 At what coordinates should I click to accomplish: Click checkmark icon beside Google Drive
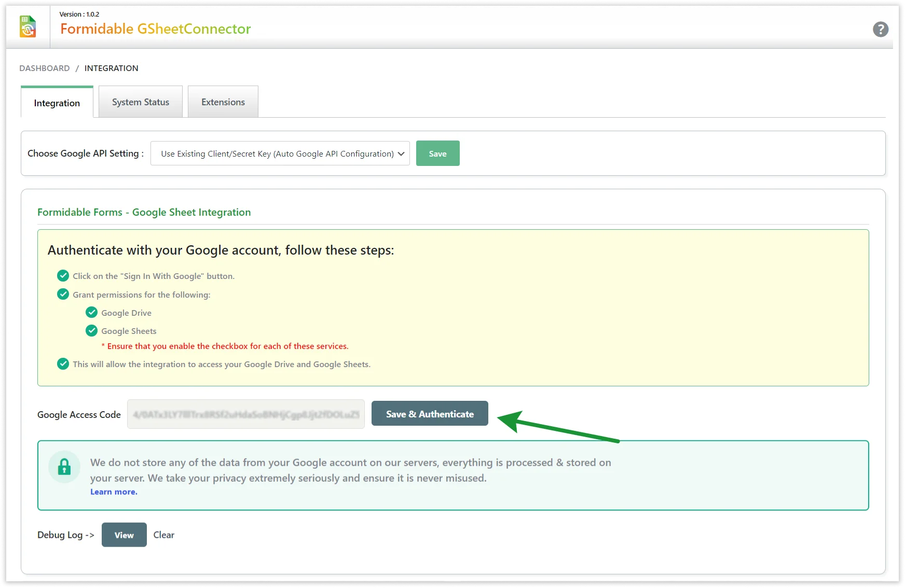91,312
